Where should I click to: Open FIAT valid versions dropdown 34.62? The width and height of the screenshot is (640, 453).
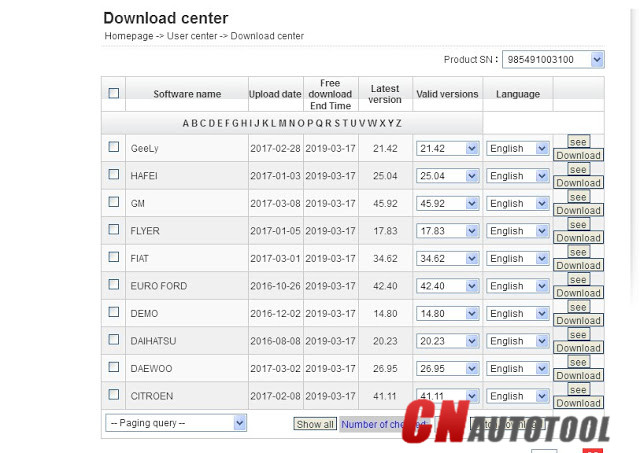[x=447, y=259]
